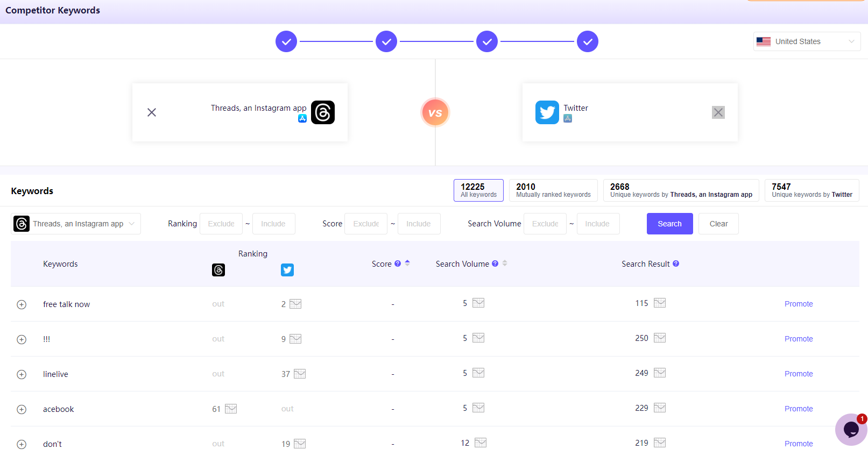Click the purple Search button
Screen dimensions: 868x456
point(669,224)
